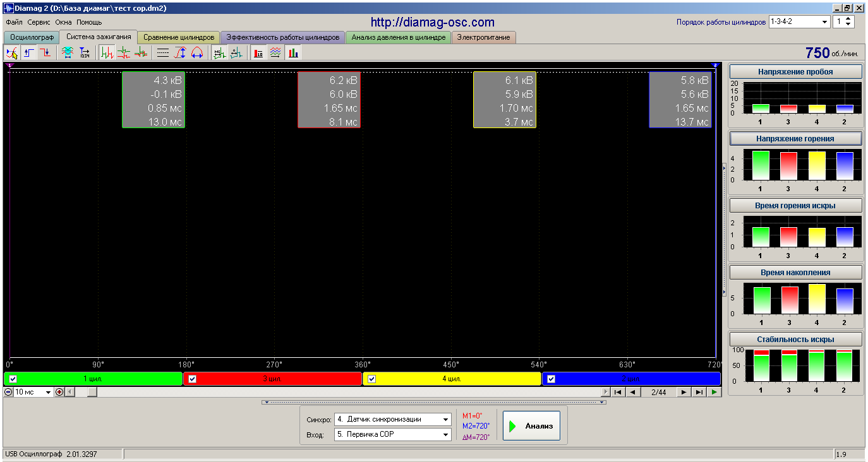Screen dimensions: 868x462
Task: Decrease the cylinder number stepper
Action: point(848,25)
